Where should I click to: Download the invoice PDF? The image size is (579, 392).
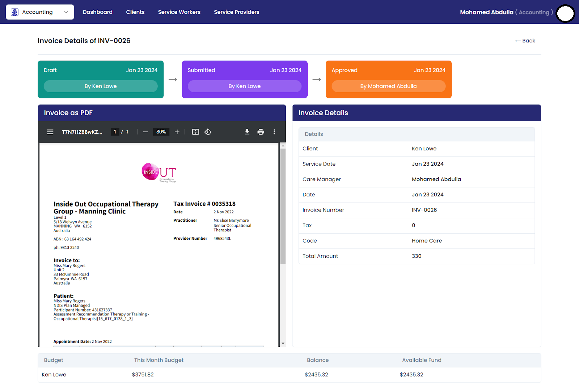pos(247,132)
